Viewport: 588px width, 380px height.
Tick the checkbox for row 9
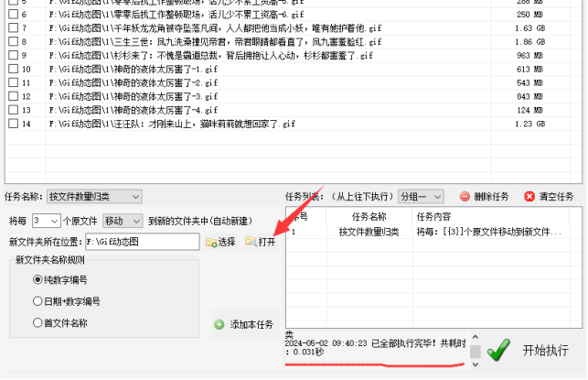[14, 55]
